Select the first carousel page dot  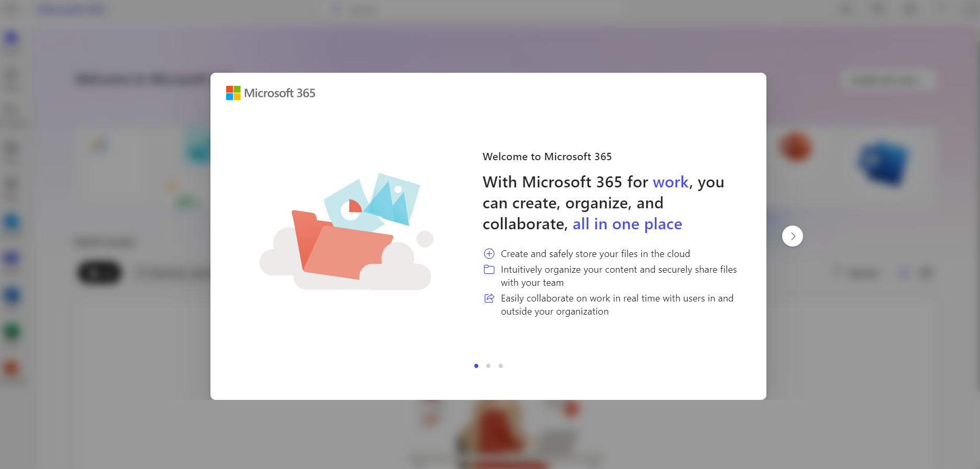476,366
